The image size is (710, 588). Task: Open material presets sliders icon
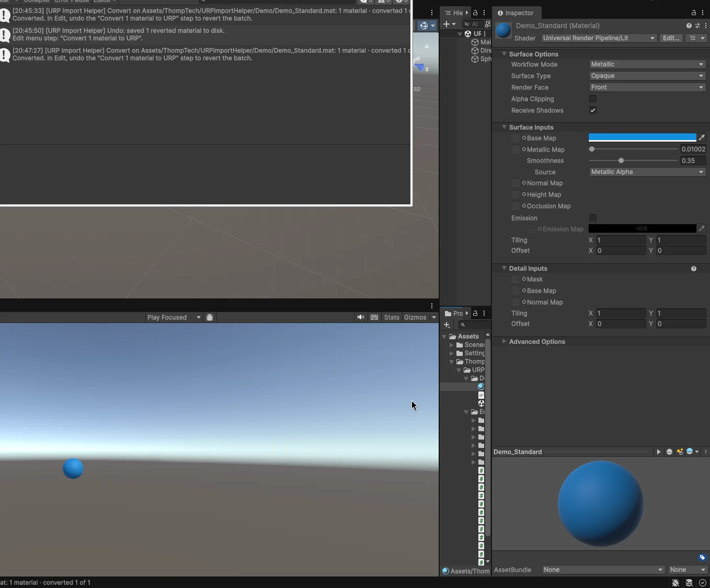point(697,26)
